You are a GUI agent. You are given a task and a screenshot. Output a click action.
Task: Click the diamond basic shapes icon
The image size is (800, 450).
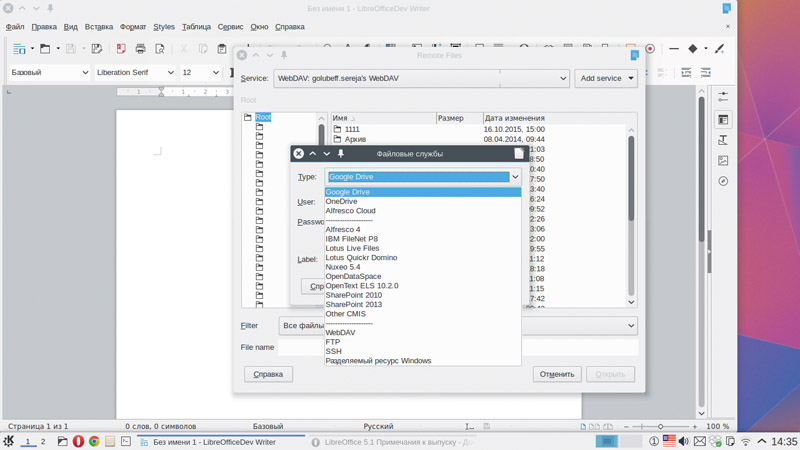[x=692, y=49]
